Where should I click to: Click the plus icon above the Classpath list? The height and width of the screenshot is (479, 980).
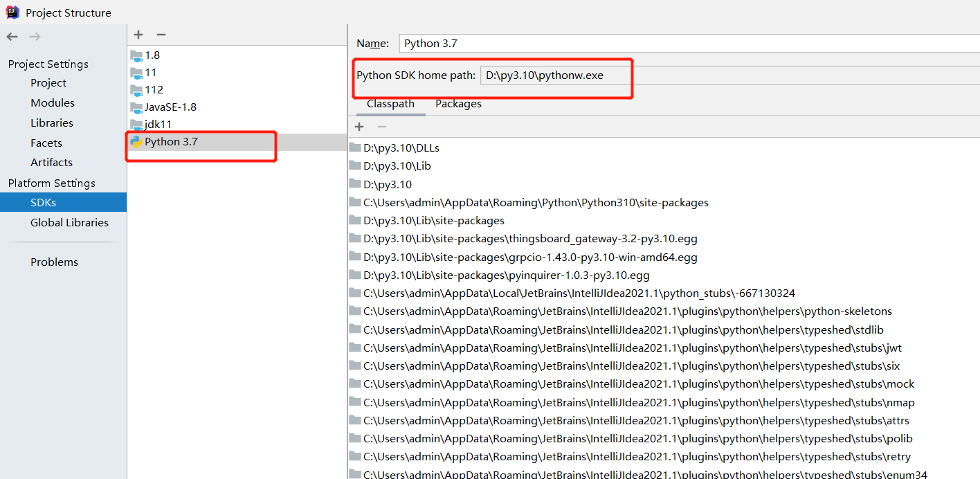coord(359,127)
